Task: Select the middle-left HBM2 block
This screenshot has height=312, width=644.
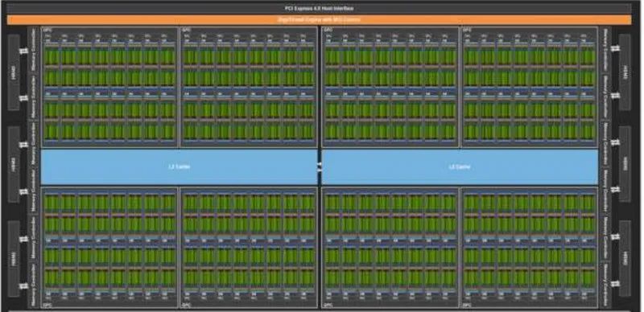Action: click(14, 164)
